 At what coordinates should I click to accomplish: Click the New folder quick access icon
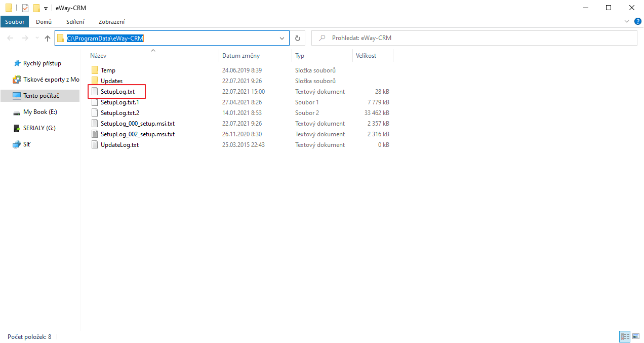(x=36, y=8)
